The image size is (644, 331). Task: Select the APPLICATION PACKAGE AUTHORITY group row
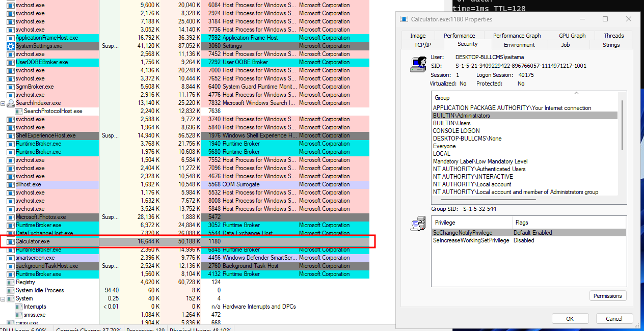(x=525, y=108)
